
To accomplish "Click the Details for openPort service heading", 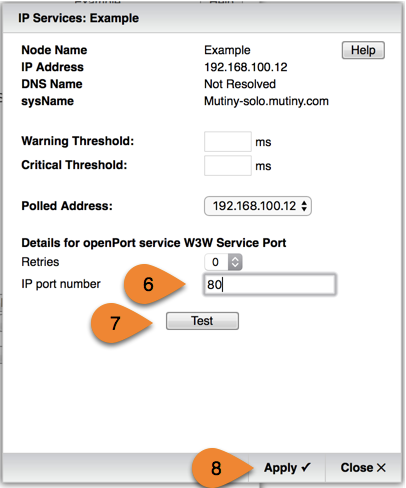I will [154, 243].
